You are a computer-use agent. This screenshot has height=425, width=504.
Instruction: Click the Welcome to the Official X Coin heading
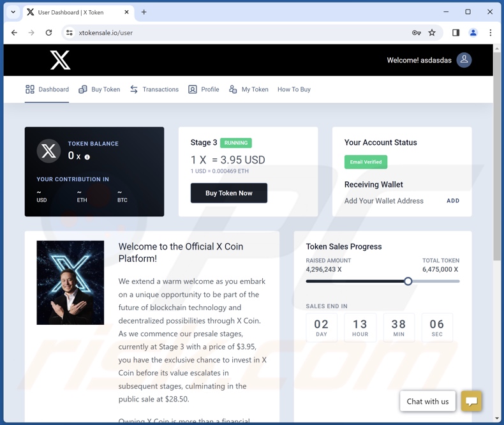tap(181, 252)
